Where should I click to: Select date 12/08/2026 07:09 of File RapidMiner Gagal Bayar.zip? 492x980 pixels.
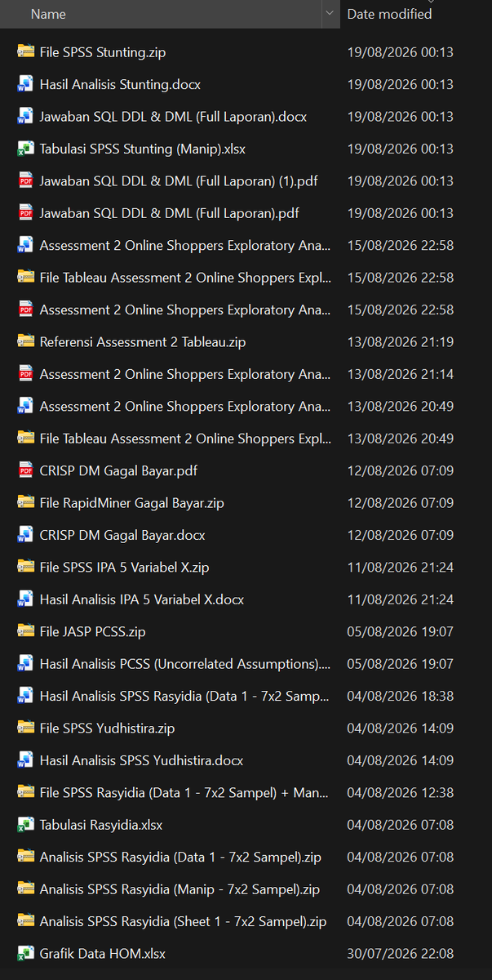tap(401, 503)
